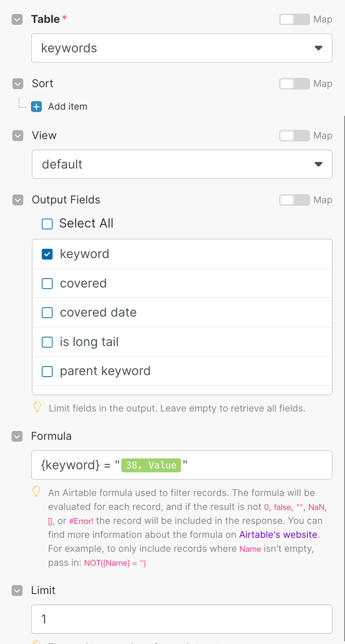Turn on the Map toggle for Sort
Image resolution: width=345 pixels, height=644 pixels.
(294, 84)
